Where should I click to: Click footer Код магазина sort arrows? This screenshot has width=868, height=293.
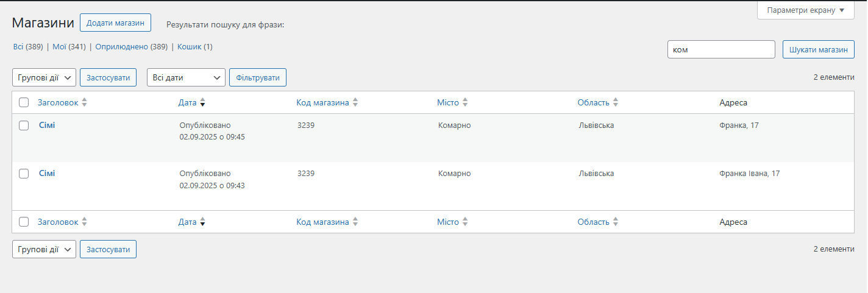point(355,222)
